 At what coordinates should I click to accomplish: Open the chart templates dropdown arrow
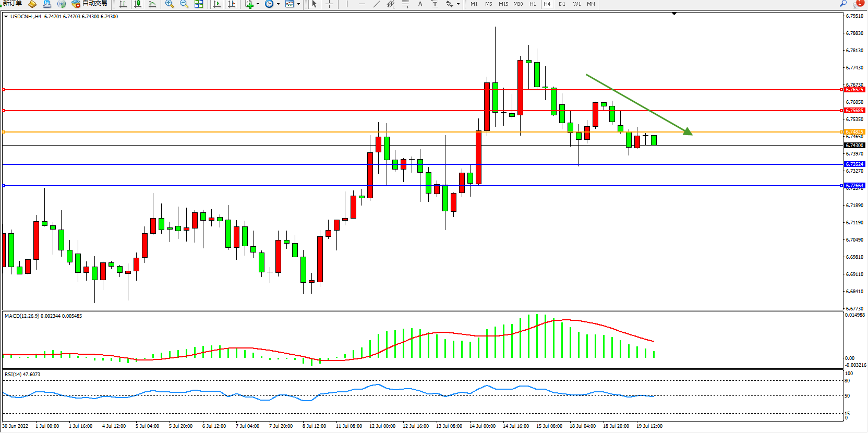coord(298,4)
